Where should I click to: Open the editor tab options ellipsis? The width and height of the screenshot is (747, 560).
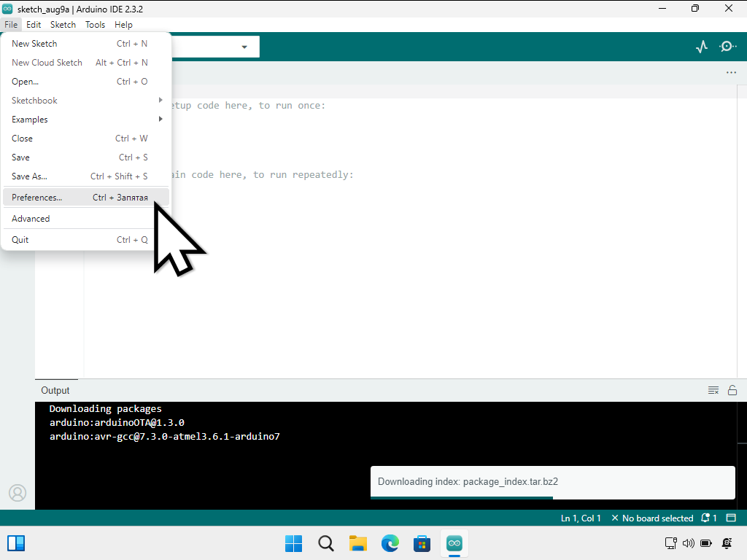(731, 72)
